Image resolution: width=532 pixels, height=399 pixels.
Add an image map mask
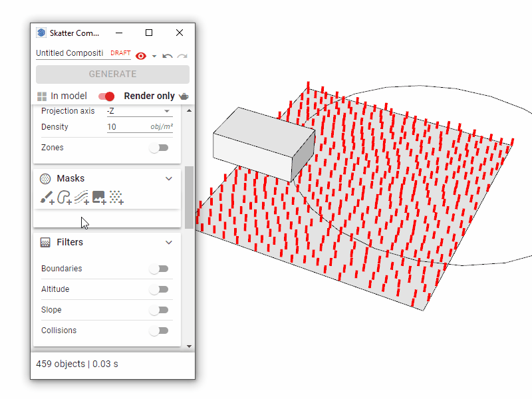coord(98,198)
